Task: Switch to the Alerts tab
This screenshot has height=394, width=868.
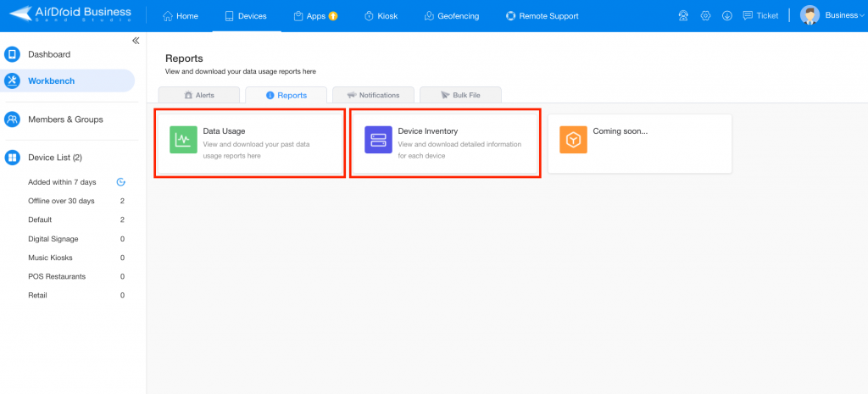Action: 198,95
